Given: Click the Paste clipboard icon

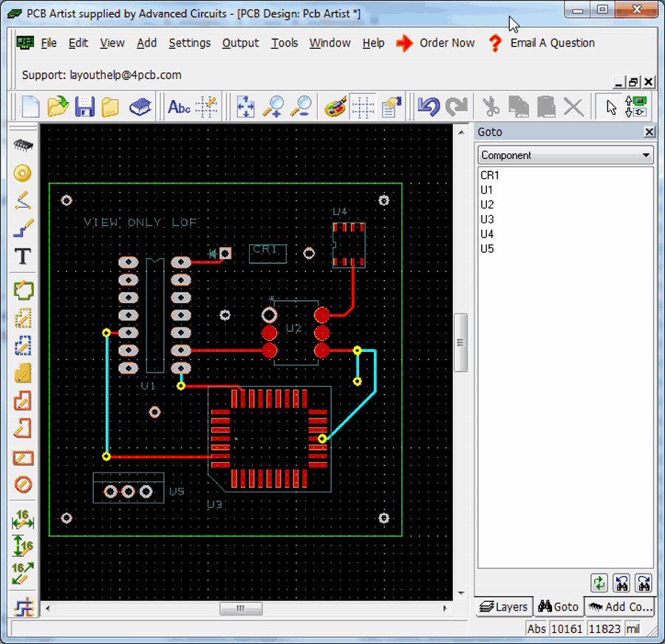Looking at the screenshot, I should click(546, 106).
